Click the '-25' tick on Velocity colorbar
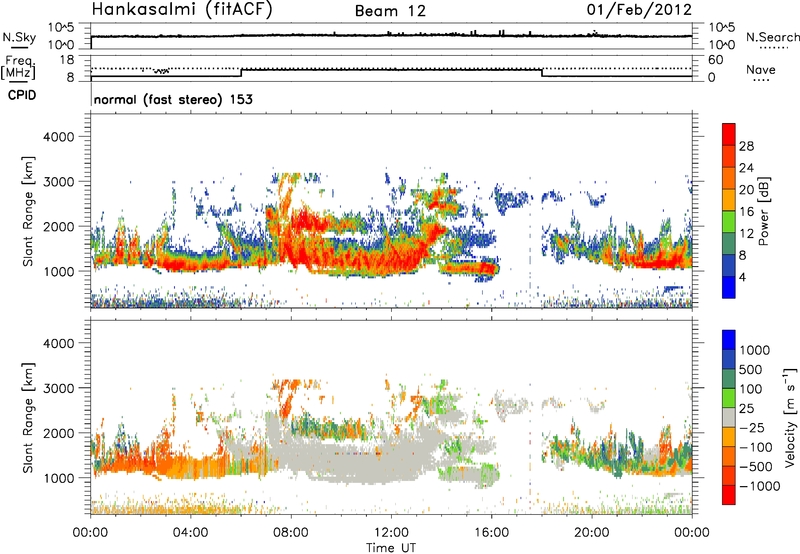Viewport: 800px width, 554px height. pos(752,428)
